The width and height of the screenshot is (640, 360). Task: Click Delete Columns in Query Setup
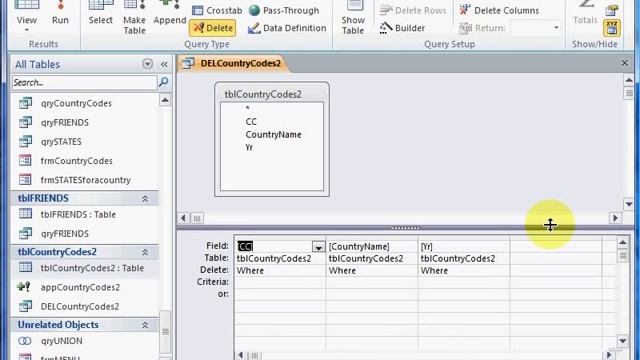point(499,11)
